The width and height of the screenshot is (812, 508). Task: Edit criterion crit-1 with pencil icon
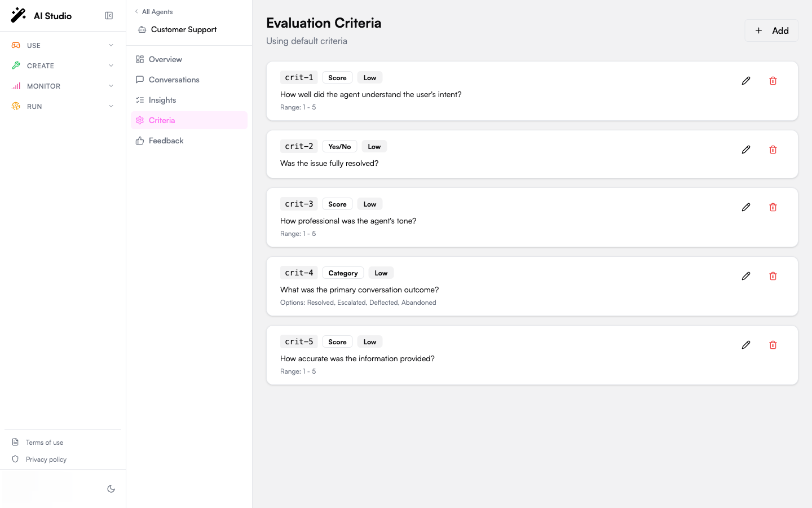(746, 81)
